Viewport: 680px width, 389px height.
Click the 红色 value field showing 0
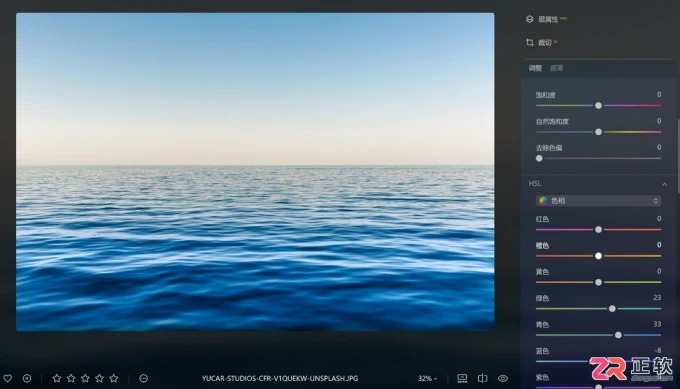click(659, 219)
